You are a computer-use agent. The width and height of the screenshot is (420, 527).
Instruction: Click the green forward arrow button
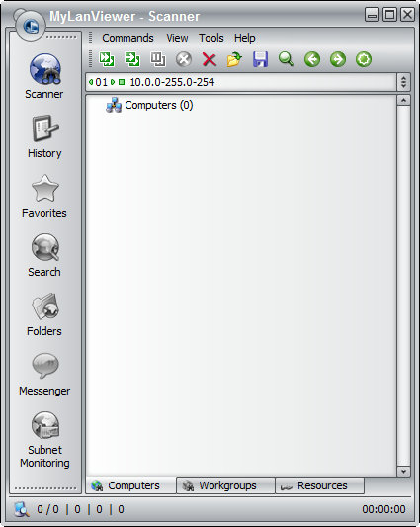(x=338, y=60)
